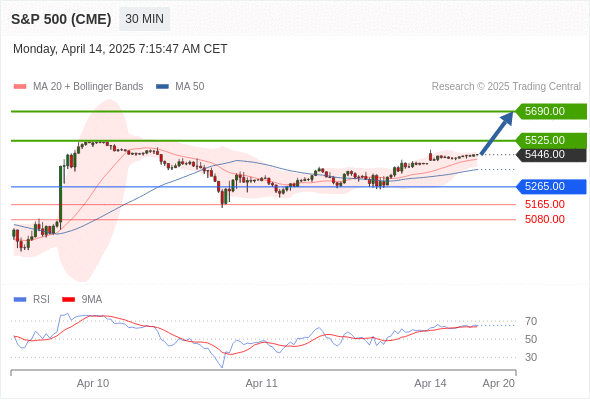Image resolution: width=590 pixels, height=400 pixels.
Task: Click the date and time line
Action: coord(120,49)
